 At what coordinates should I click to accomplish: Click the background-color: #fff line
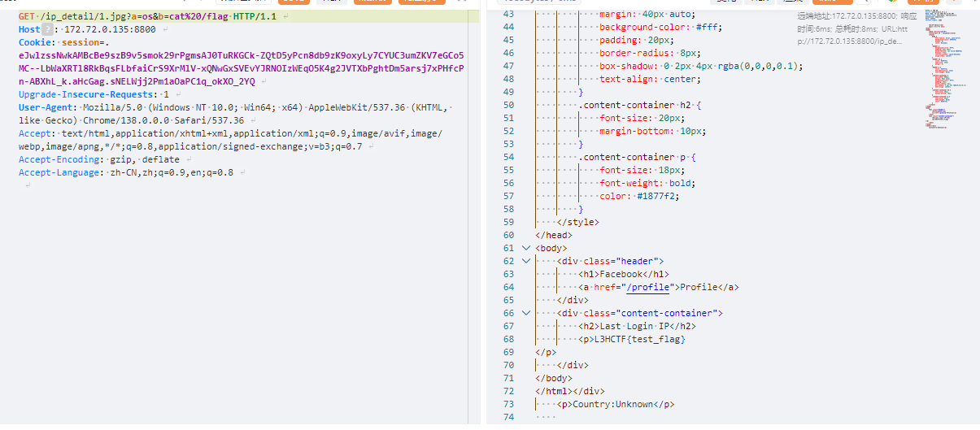[660, 27]
